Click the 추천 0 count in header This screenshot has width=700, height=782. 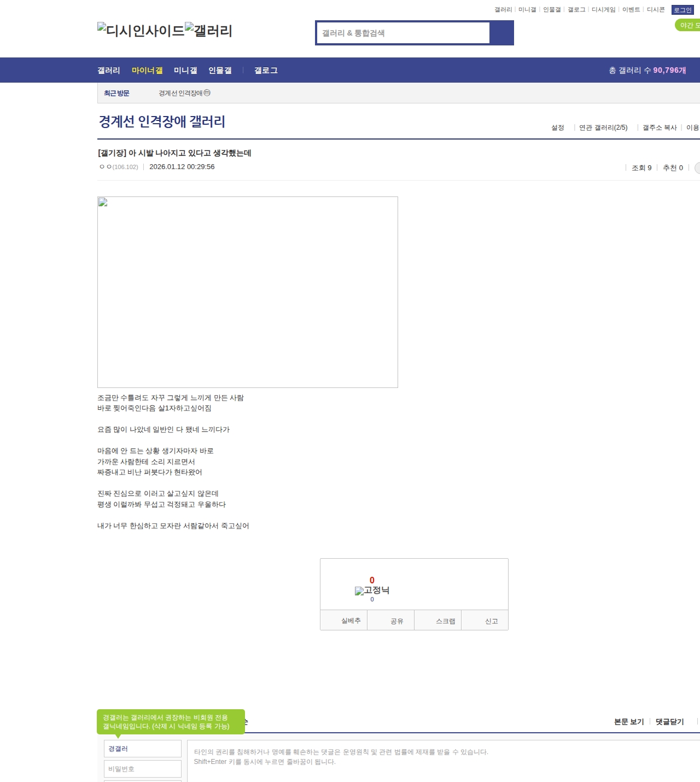pyautogui.click(x=673, y=168)
